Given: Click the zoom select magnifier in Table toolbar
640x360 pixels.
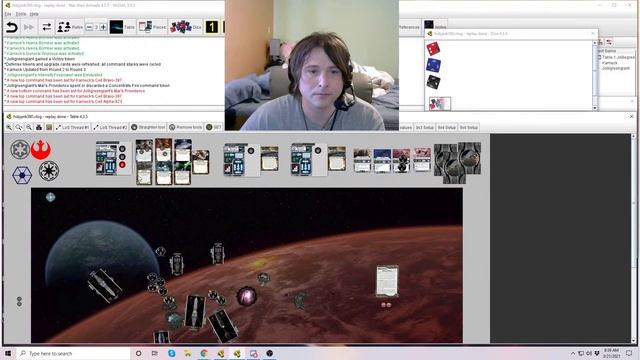Looking at the screenshot, I should point(19,127).
